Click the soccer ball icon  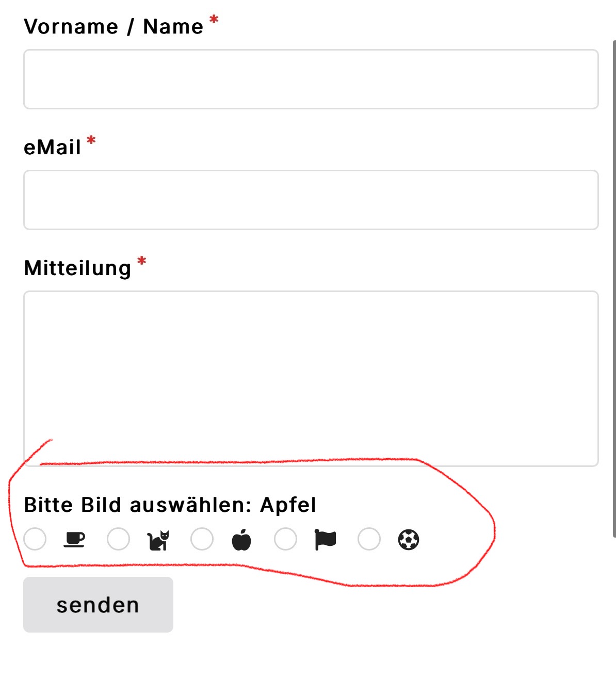409,540
